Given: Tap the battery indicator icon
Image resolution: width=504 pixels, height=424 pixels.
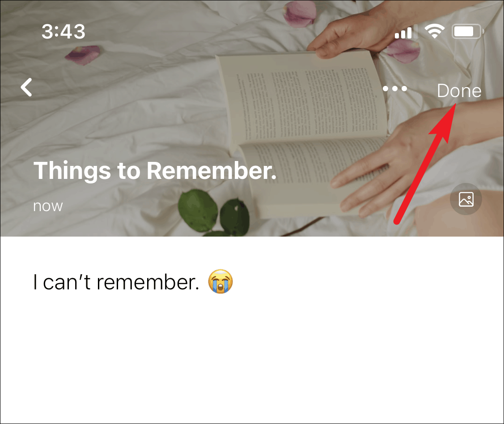Looking at the screenshot, I should click(468, 31).
